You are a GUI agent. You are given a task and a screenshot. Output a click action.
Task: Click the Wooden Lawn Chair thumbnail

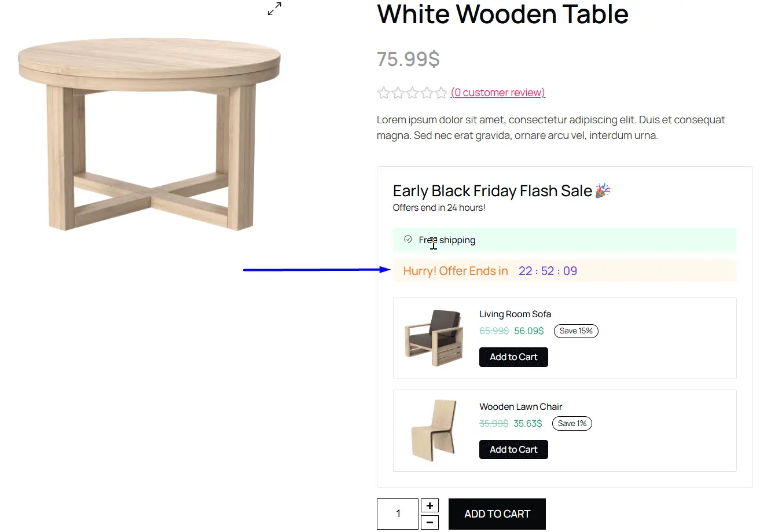point(434,431)
